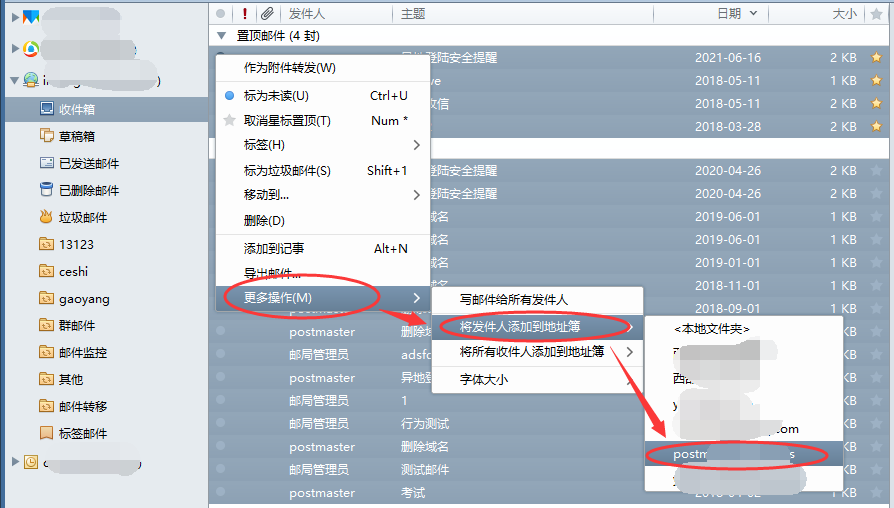The height and width of the screenshot is (508, 894).
Task: Select 标为未读 to mark email unread
Action: pyautogui.click(x=276, y=96)
